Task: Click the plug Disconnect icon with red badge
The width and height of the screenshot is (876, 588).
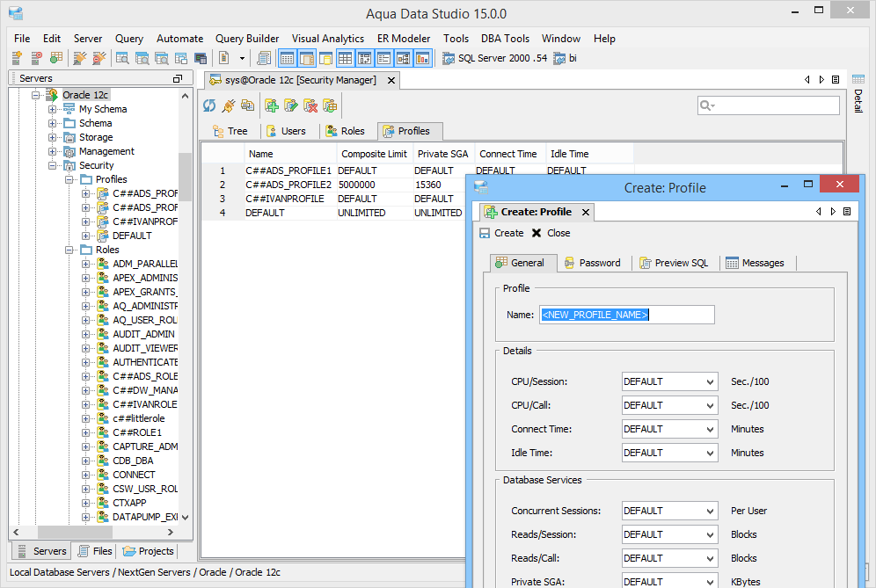Action: pos(99,58)
